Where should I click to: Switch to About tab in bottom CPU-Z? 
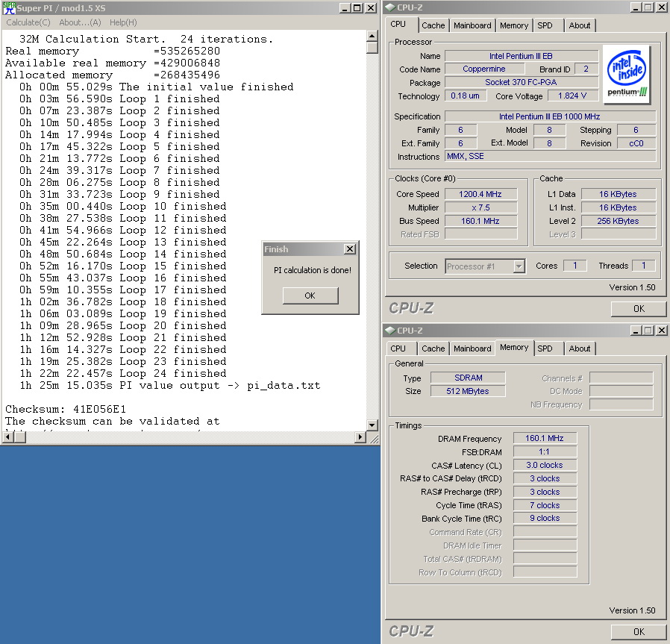[x=580, y=348]
